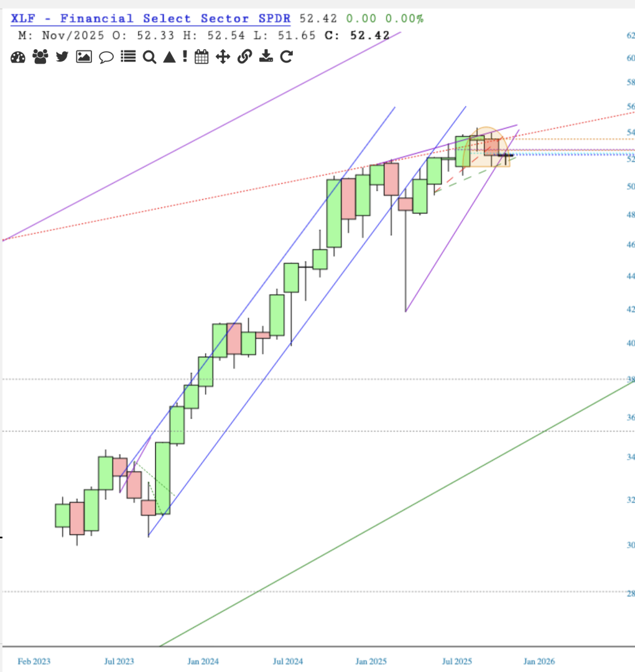635x672 pixels.
Task: Click the Feb 2023 date axis label
Action: click(34, 661)
